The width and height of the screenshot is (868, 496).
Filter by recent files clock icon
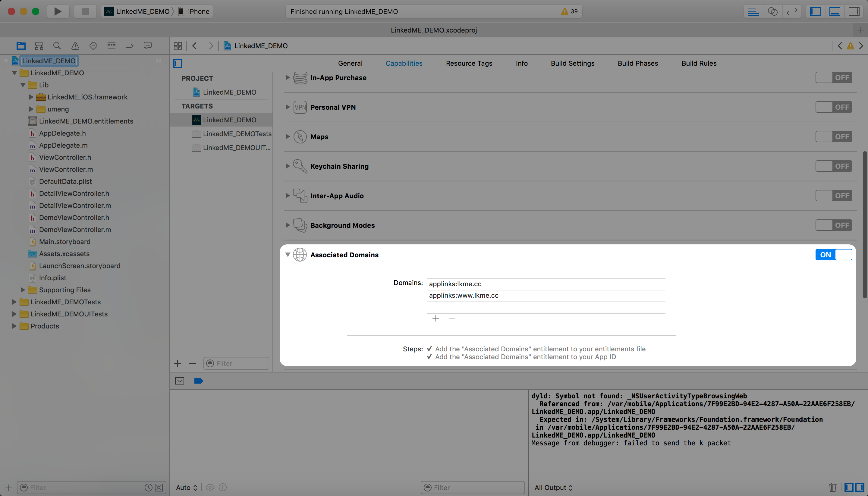coord(148,487)
